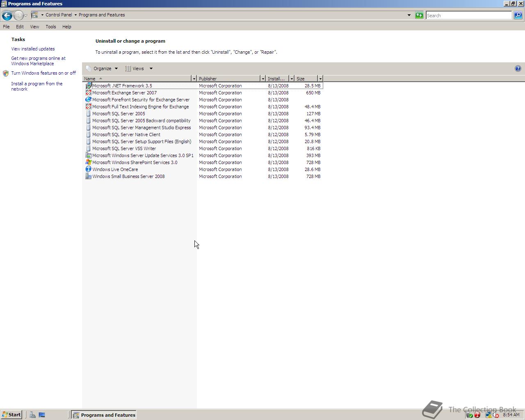Click the first Quick Launch icon on taskbar
The height and width of the screenshot is (420, 525).
32,415
